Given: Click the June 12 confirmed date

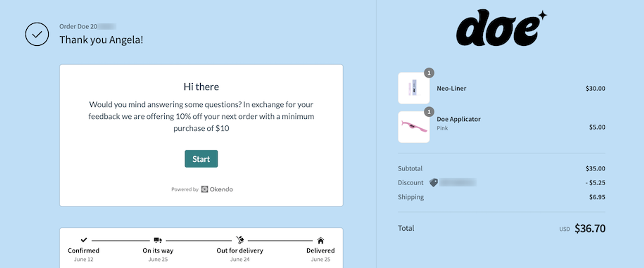Looking at the screenshot, I should [83, 259].
